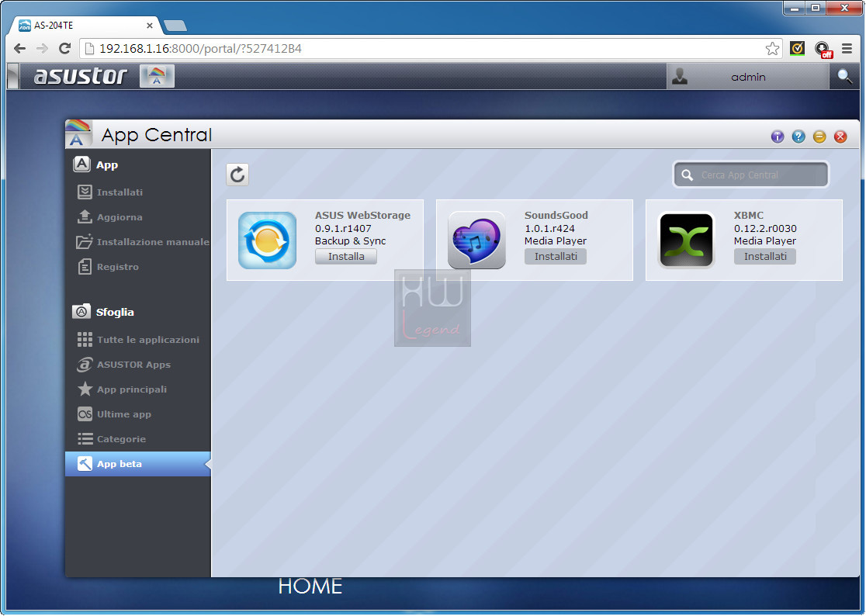Select App beta entry
The width and height of the screenshot is (866, 616).
(x=138, y=464)
